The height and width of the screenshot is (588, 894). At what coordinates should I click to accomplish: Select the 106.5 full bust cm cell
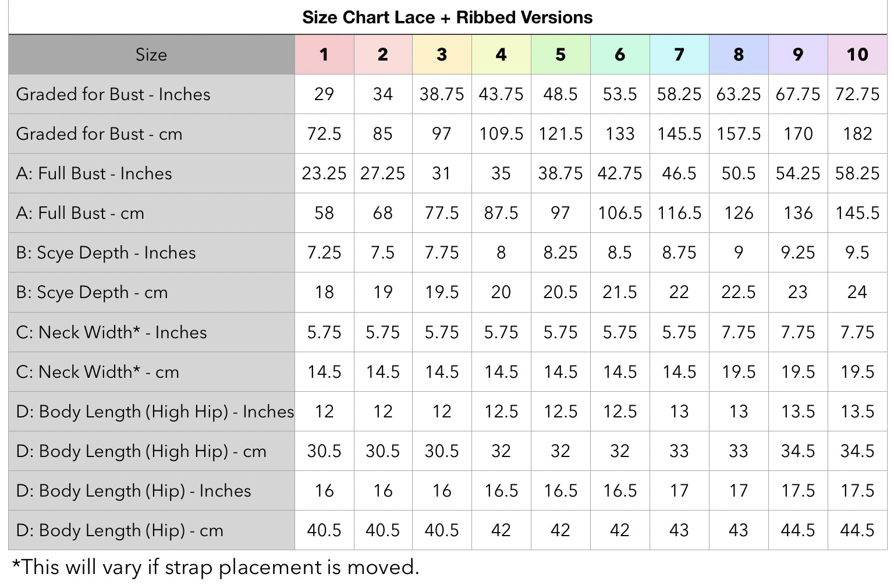pos(620,213)
